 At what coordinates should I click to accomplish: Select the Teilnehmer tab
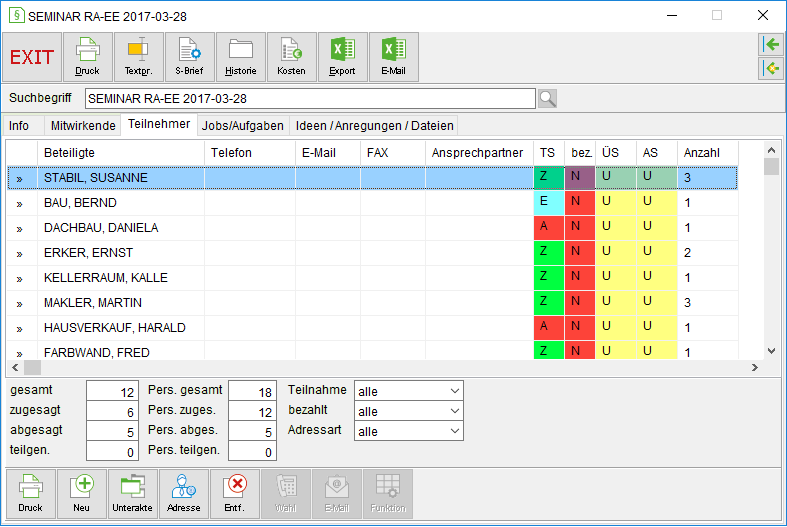coord(159,124)
